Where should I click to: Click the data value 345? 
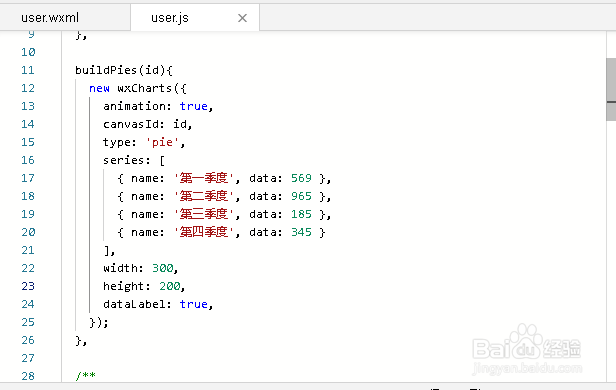click(301, 233)
